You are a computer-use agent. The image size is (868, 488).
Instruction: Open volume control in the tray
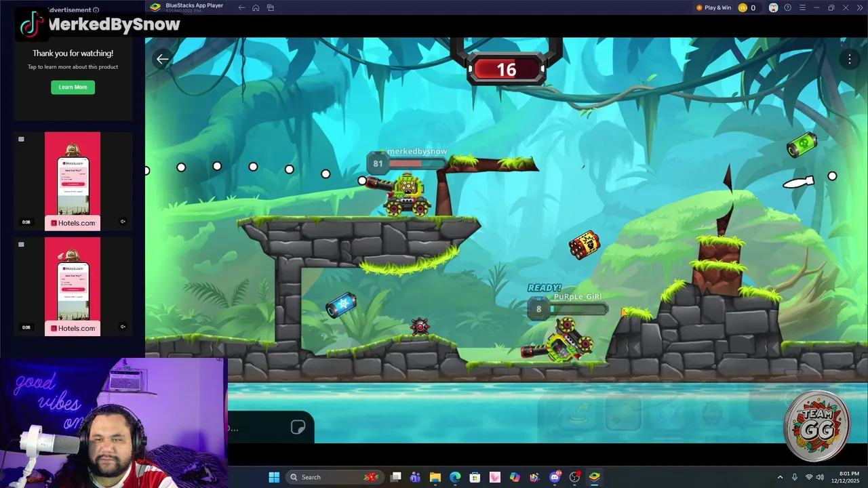pos(820,477)
